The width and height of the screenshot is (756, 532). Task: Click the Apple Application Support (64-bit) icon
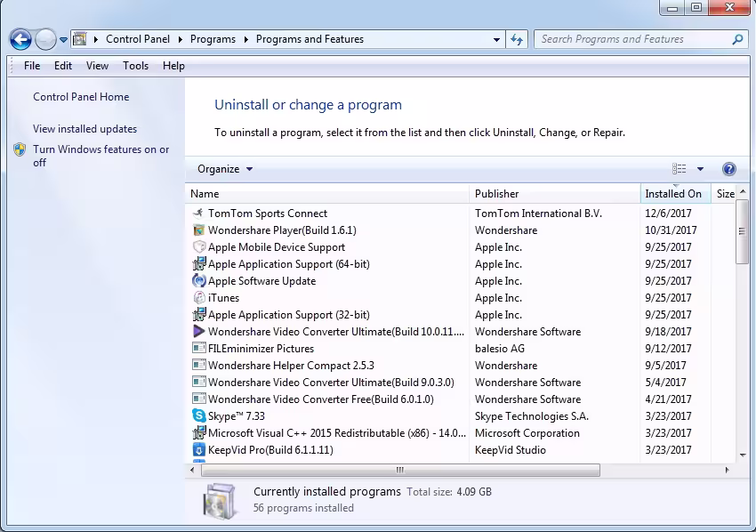point(198,264)
